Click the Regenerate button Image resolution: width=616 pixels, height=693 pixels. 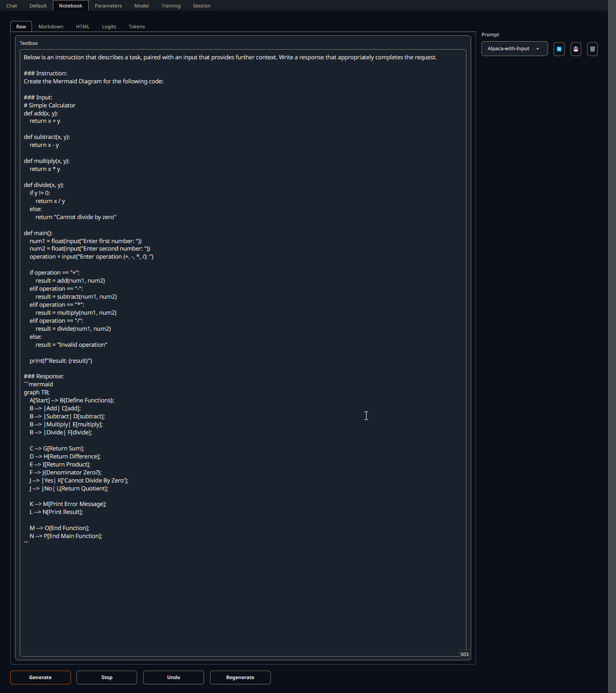coord(240,677)
